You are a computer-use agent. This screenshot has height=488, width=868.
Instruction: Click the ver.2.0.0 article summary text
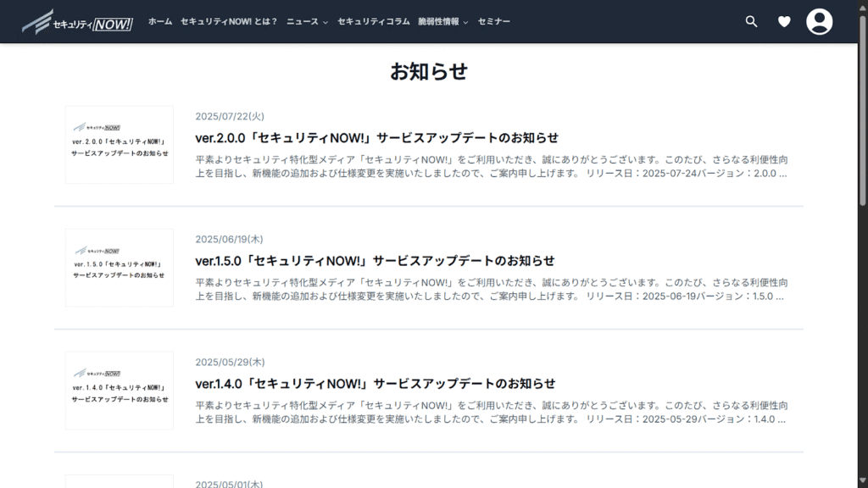click(492, 167)
